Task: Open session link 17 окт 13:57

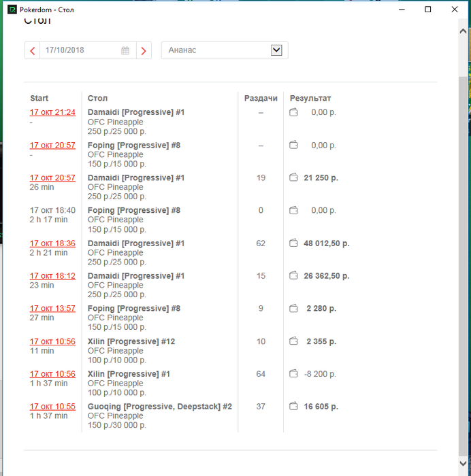Action: point(52,309)
